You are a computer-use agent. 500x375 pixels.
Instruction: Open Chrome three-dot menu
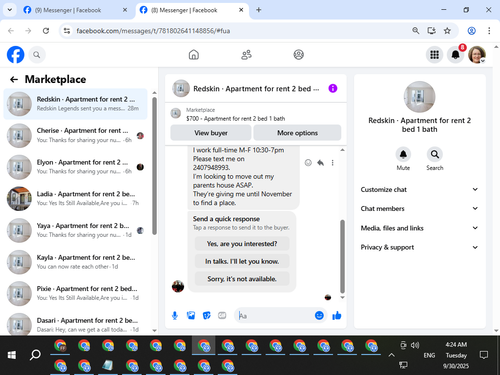pos(489,31)
